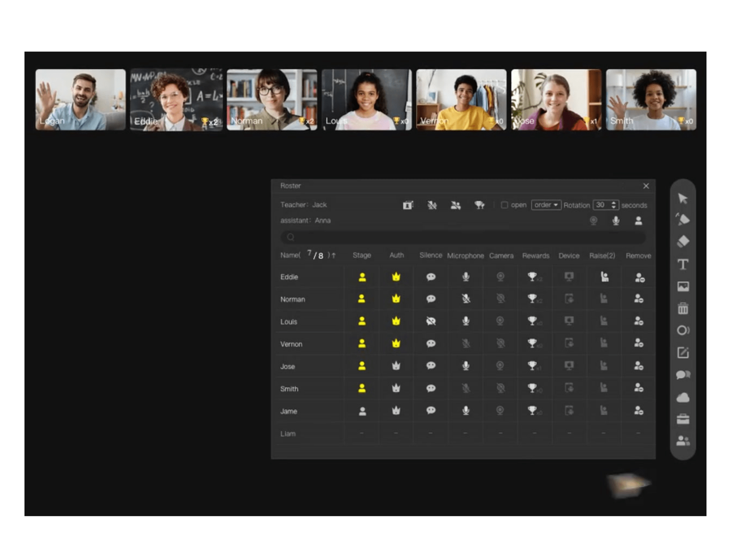The height and width of the screenshot is (560, 731).
Task: Select the Liam roster row name
Action: [x=288, y=434]
